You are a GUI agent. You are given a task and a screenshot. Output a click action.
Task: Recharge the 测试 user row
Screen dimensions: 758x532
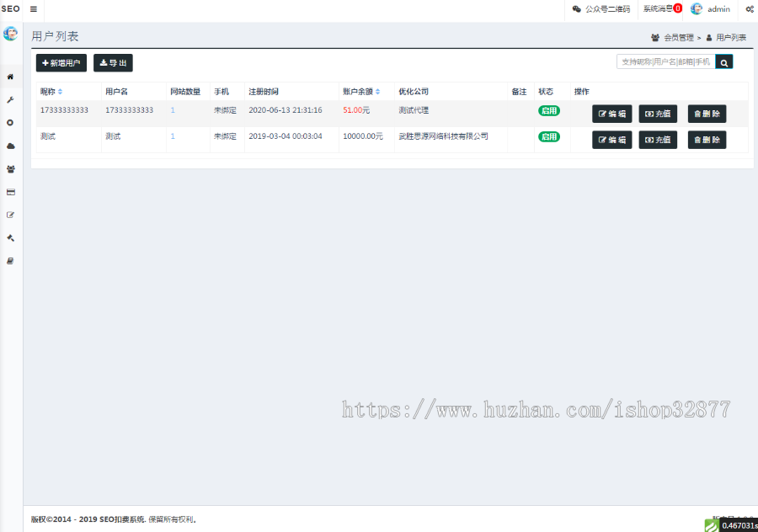[658, 140]
